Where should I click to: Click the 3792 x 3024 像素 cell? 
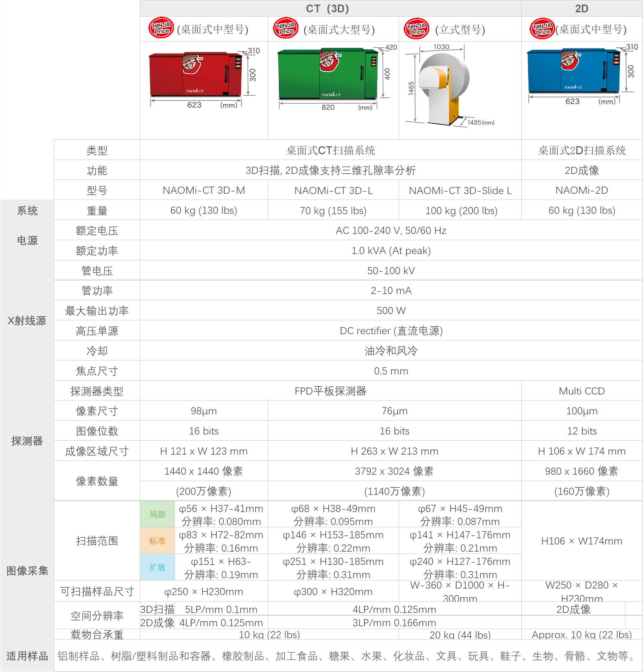pos(394,471)
